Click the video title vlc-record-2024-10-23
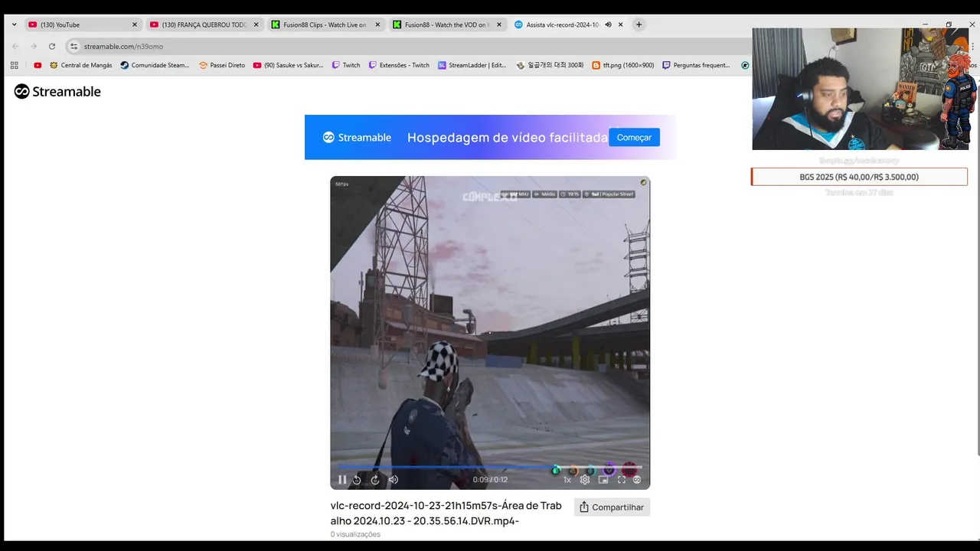980x551 pixels. [x=446, y=514]
